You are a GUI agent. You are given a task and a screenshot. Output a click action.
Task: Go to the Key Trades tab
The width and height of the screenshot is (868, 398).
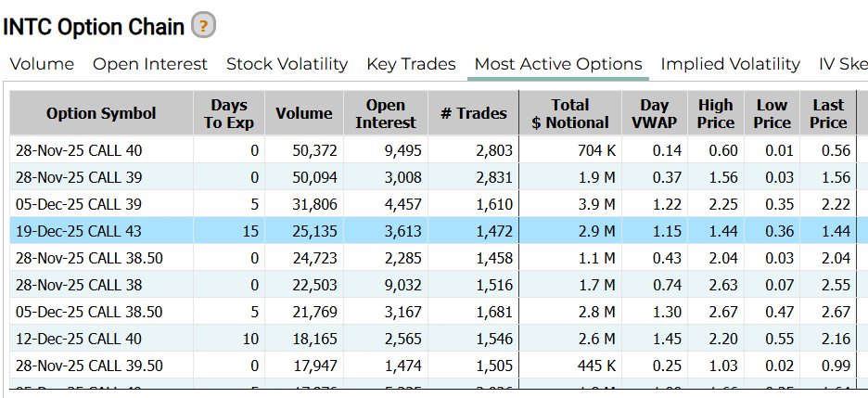(x=411, y=64)
